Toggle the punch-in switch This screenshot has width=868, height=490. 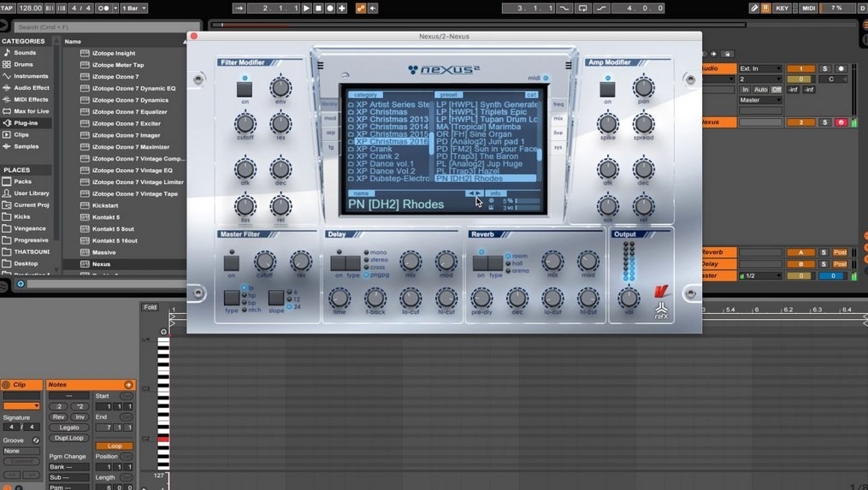[x=564, y=9]
